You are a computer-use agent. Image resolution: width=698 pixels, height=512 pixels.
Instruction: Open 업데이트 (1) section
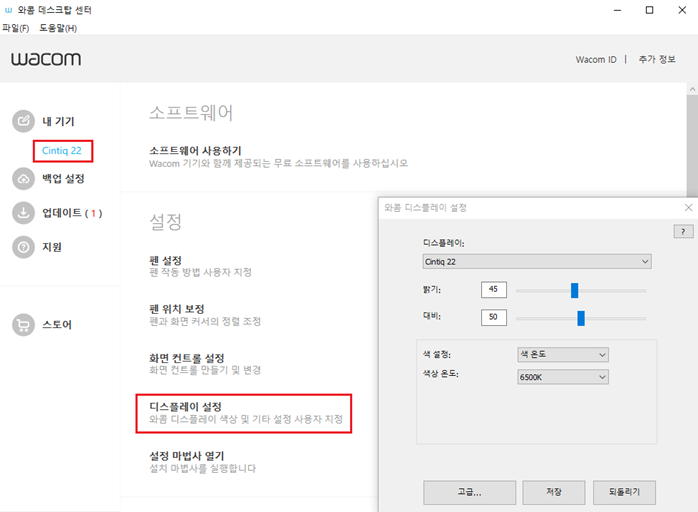click(72, 213)
